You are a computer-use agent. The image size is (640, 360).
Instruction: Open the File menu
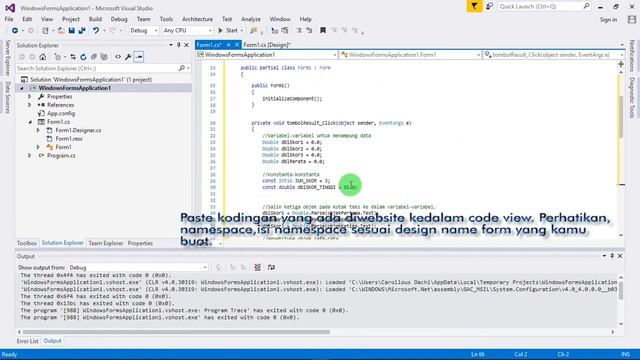[x=9, y=19]
